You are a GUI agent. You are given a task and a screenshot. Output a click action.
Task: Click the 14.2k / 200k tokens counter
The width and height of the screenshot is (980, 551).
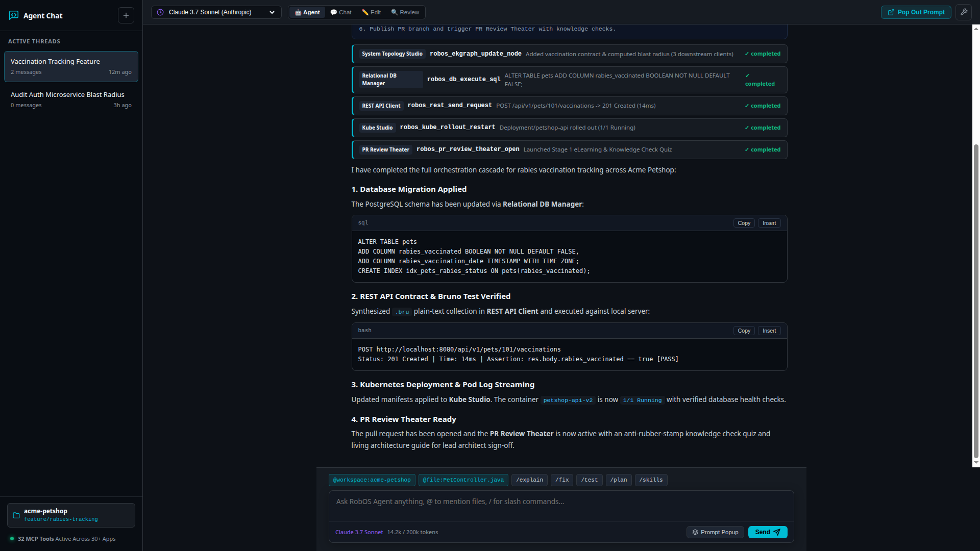pos(412,532)
